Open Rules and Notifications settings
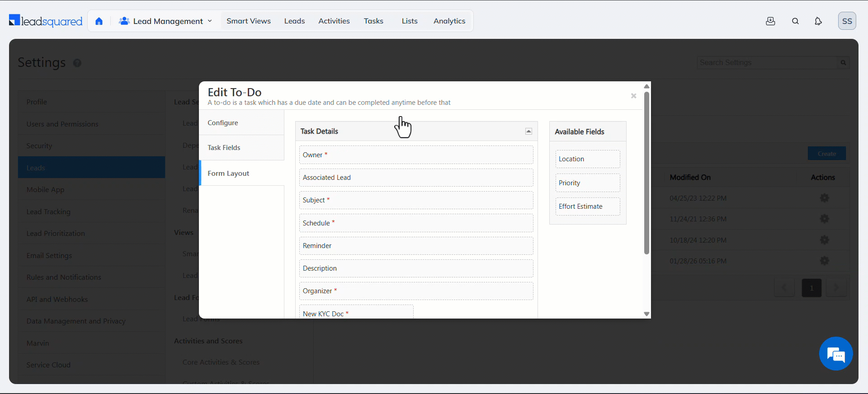Viewport: 868px width, 394px height. point(91,277)
